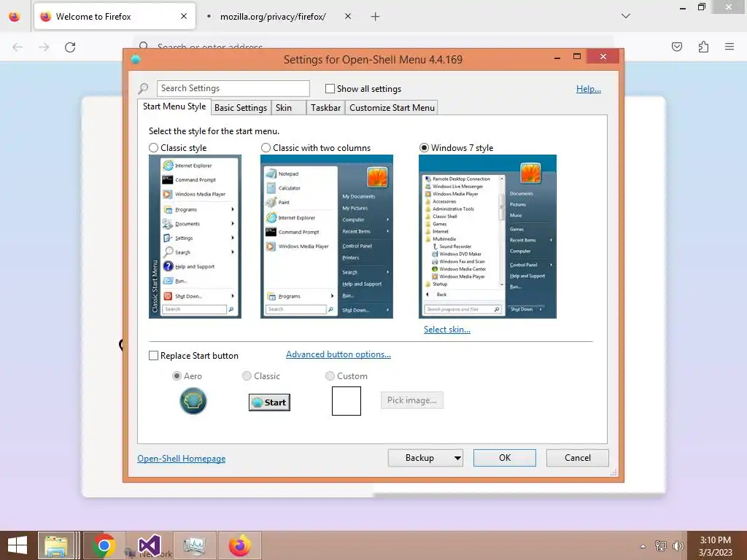
Task: Switch to the Basic Settings tab
Action: (x=241, y=108)
